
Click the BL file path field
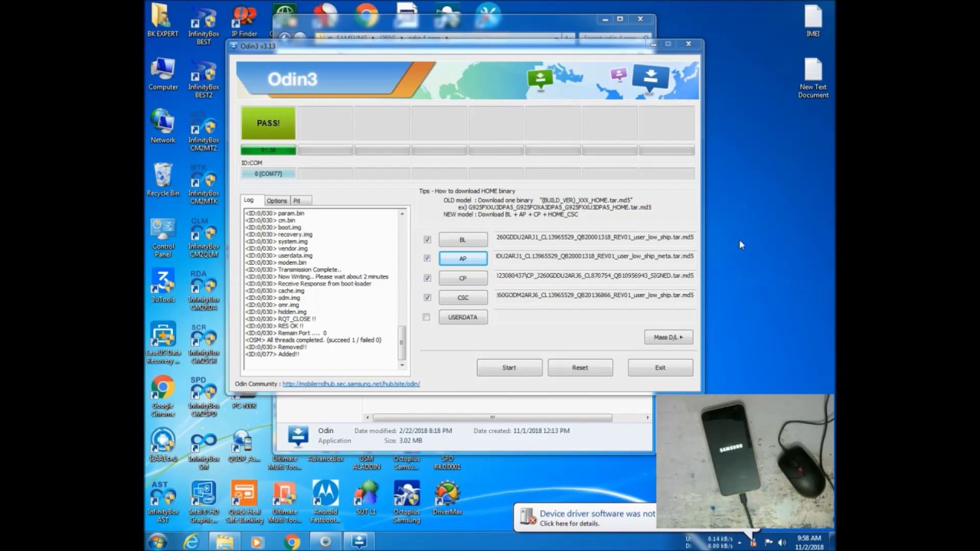(x=595, y=237)
